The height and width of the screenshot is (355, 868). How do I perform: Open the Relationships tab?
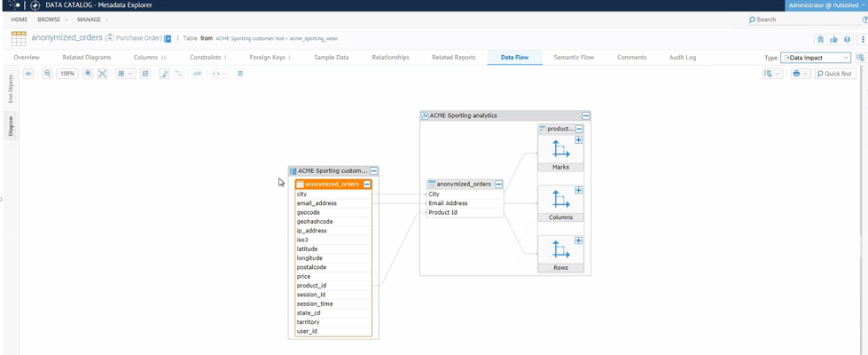(391, 58)
